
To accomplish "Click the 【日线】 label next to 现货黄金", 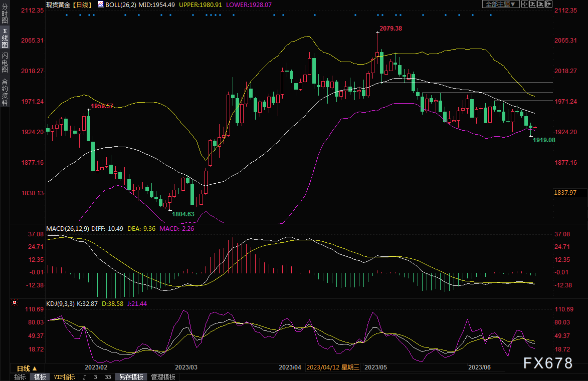I will [x=81, y=4].
